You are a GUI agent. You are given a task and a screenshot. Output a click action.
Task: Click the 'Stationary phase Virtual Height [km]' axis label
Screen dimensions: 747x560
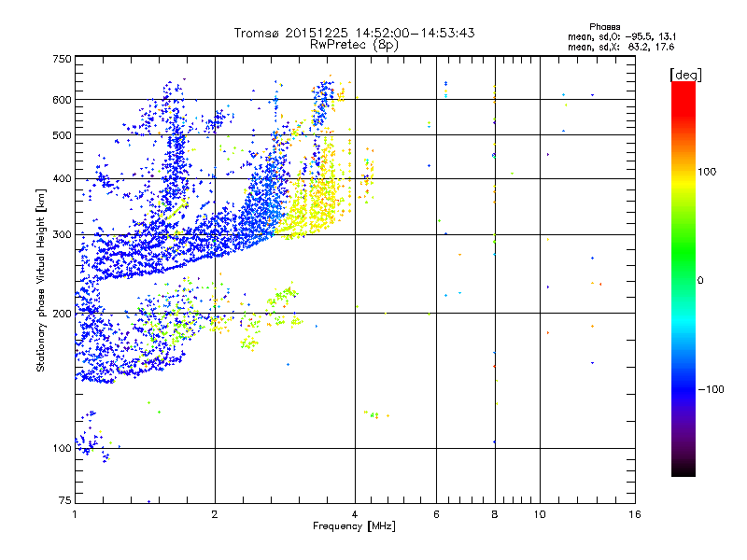tap(41, 281)
